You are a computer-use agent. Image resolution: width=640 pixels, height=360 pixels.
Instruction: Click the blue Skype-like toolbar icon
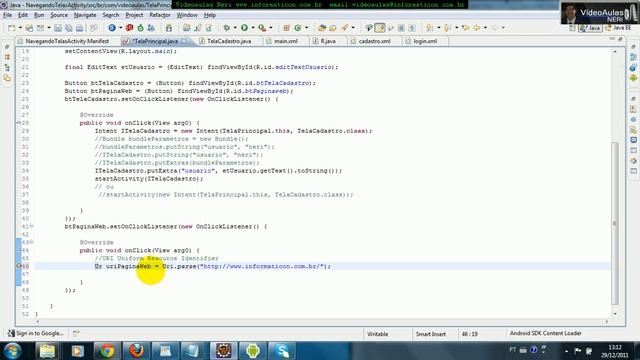point(112,28)
